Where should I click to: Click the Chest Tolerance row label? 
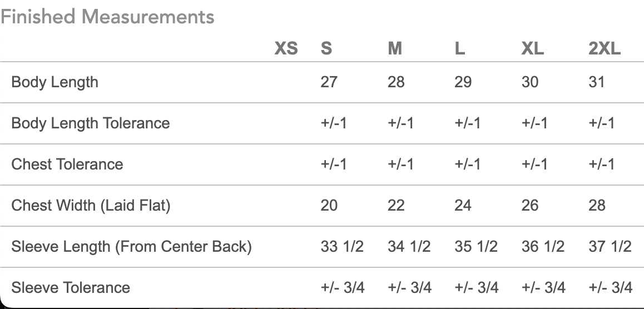tap(67, 164)
